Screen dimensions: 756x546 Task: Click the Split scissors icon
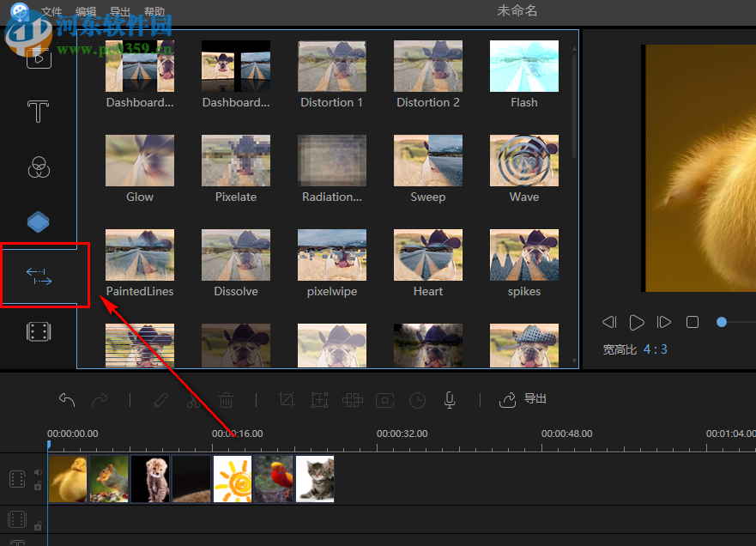(193, 400)
